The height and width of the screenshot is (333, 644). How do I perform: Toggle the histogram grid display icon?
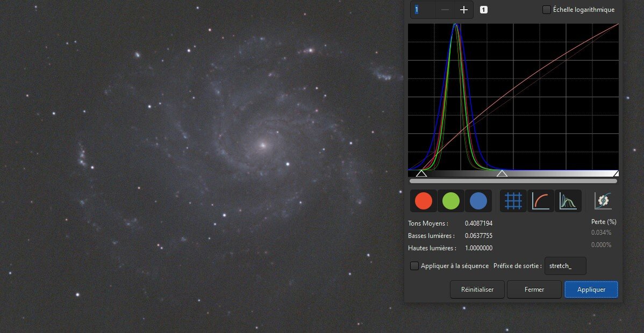513,201
